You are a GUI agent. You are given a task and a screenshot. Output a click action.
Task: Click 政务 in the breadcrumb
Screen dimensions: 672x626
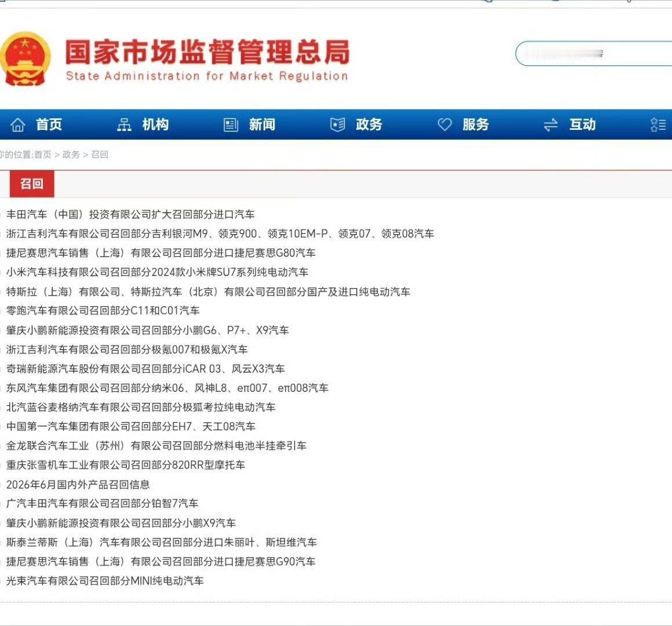coord(71,154)
